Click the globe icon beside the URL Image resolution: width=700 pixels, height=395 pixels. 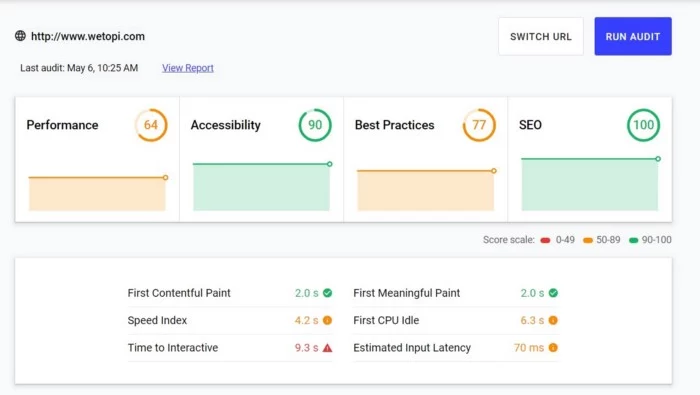[21, 36]
